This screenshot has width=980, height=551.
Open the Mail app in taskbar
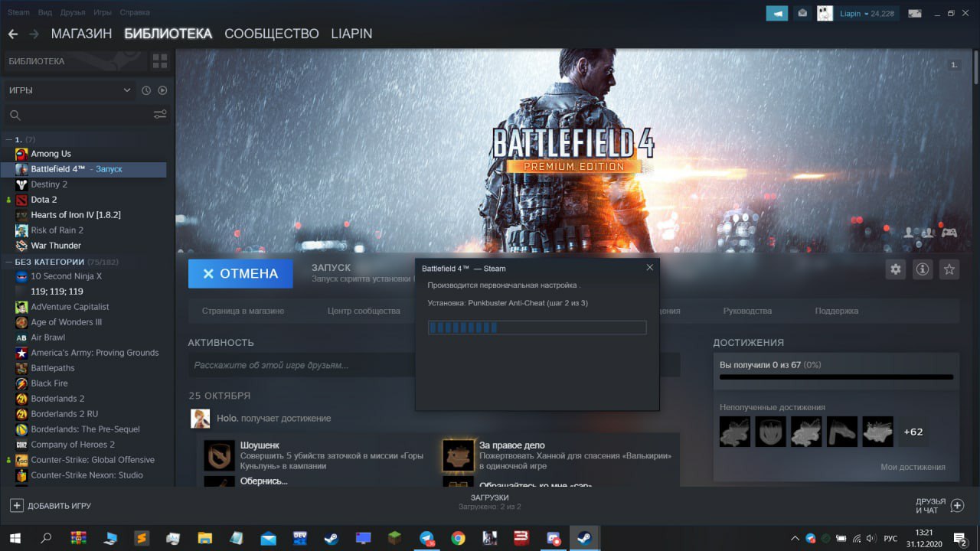pos(268,538)
